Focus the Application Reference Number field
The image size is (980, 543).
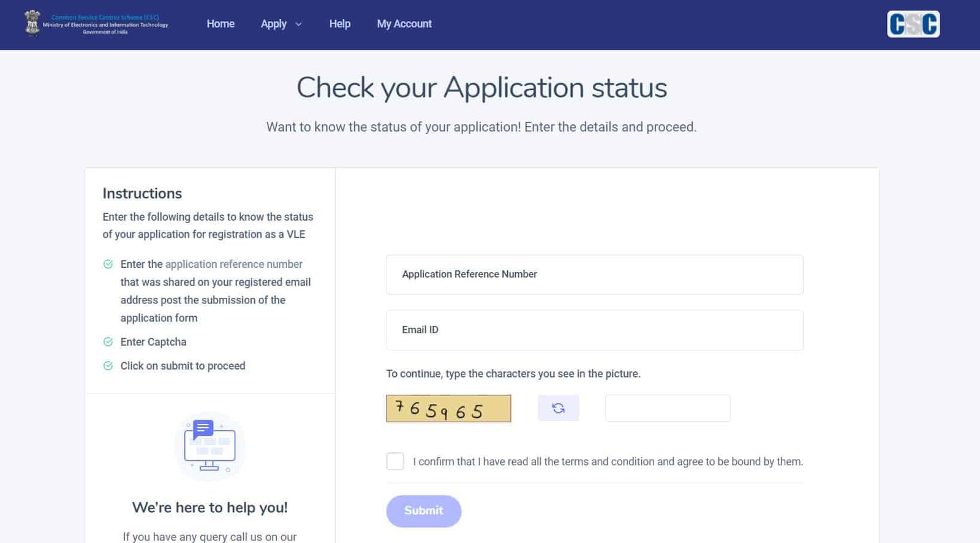click(594, 275)
